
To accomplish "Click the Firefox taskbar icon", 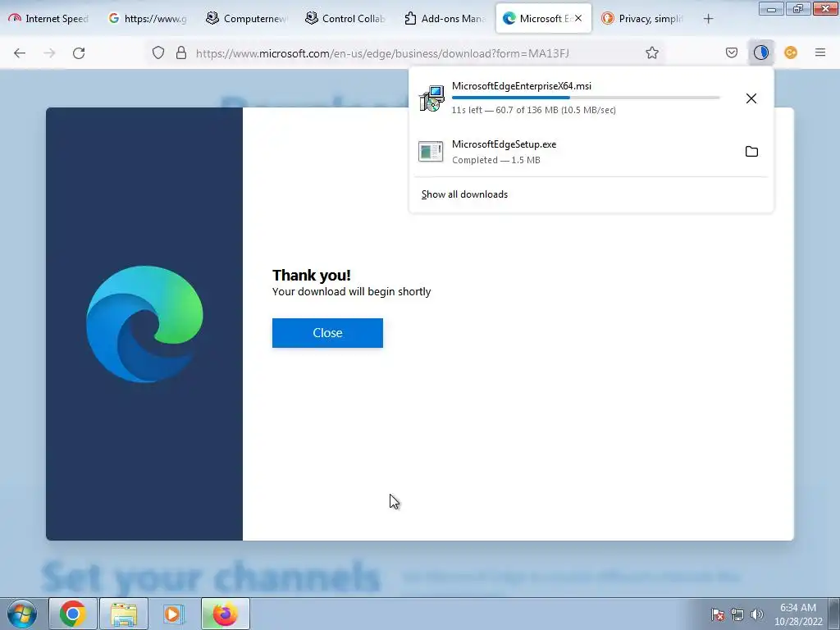I will (x=226, y=614).
